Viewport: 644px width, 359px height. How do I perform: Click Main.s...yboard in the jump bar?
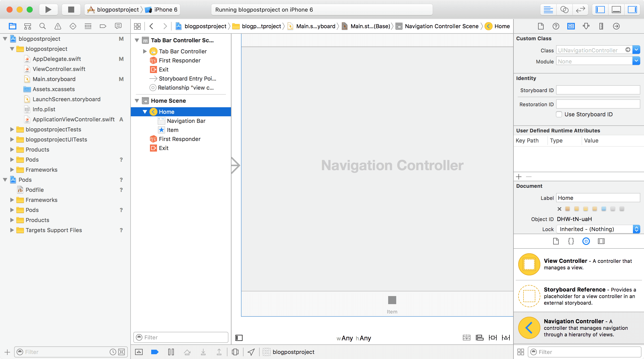(x=315, y=26)
